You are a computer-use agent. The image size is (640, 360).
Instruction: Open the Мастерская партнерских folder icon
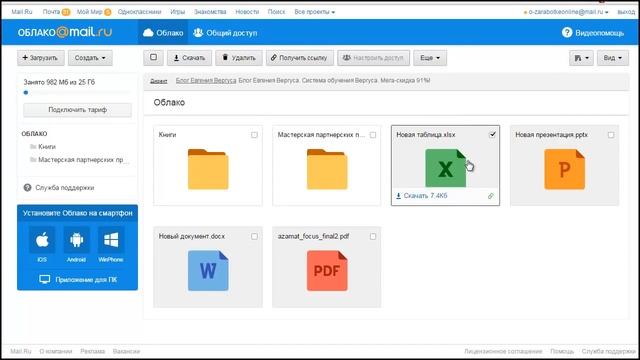point(327,169)
